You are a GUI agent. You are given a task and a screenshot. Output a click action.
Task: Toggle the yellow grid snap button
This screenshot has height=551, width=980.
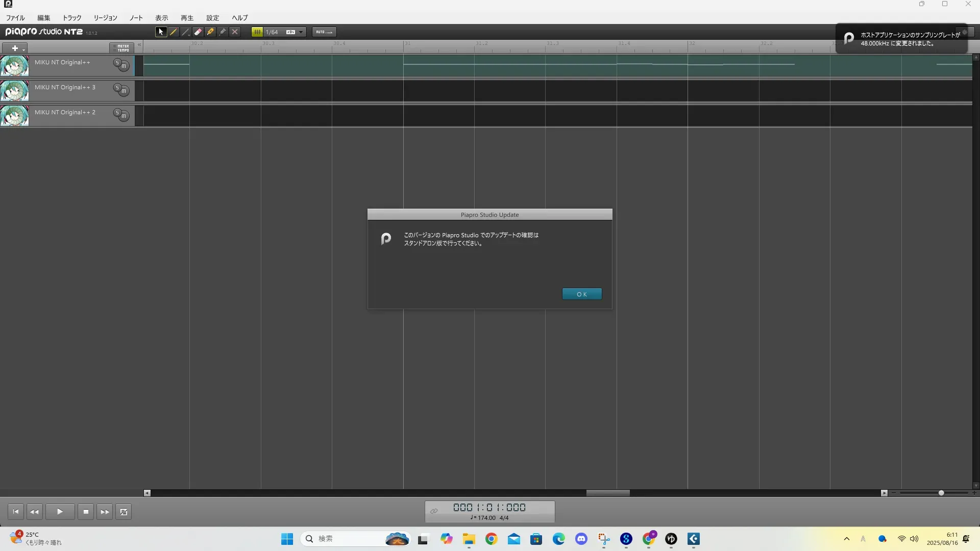[x=257, y=32]
